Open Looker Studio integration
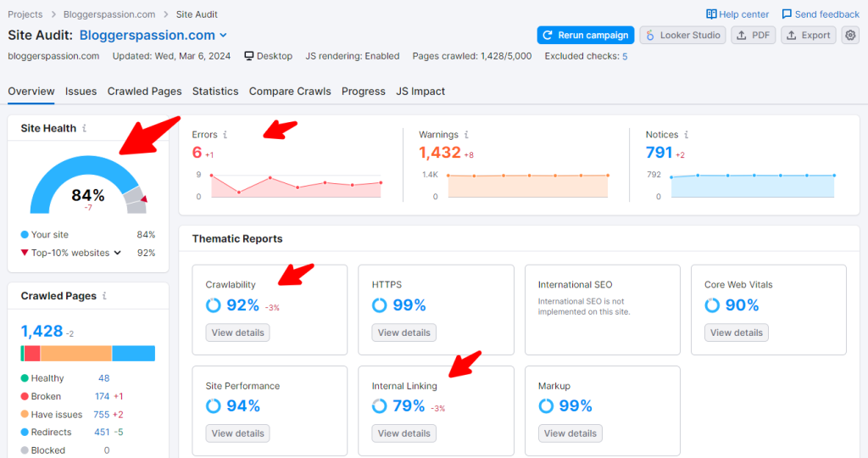 pos(682,35)
